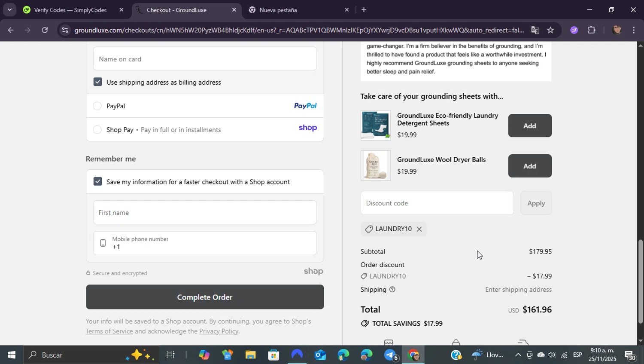View site information icon in address bar
644x364 pixels.
click(x=64, y=30)
